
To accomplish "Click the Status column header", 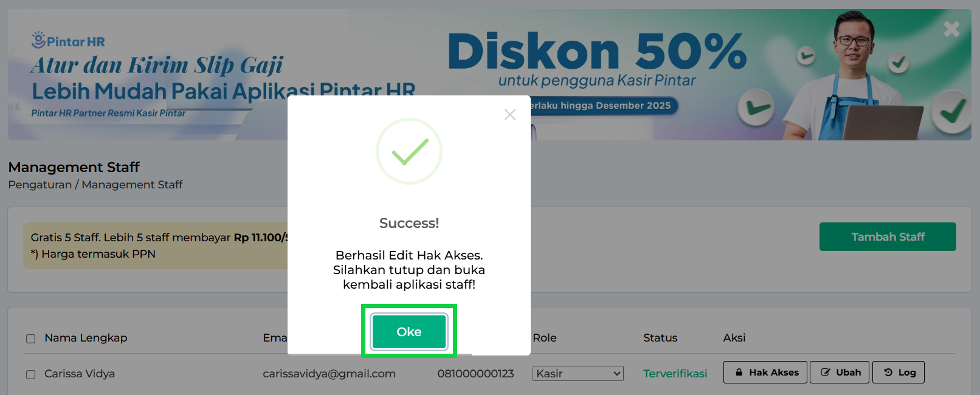I will 660,338.
